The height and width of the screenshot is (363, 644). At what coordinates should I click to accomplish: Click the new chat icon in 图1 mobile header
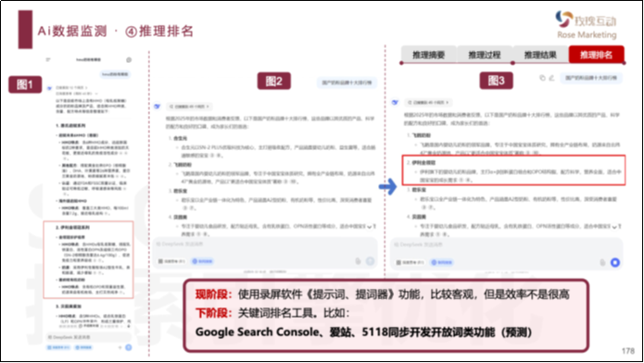click(129, 59)
